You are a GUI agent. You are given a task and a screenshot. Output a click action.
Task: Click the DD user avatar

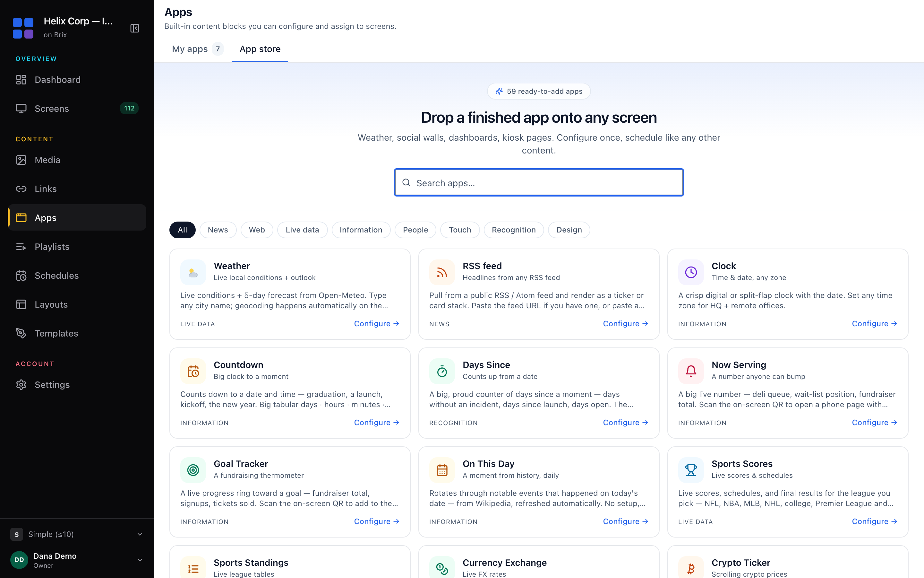coord(19,560)
